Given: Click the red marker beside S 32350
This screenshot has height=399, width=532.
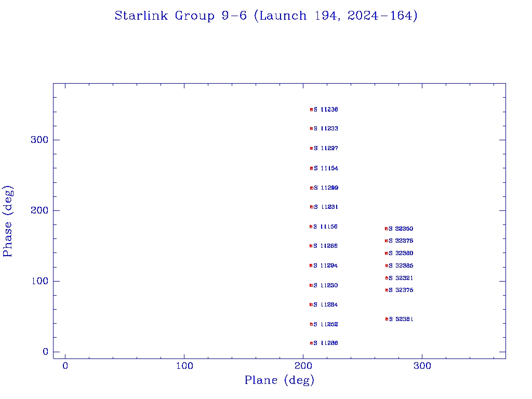Looking at the screenshot, I should (x=387, y=229).
